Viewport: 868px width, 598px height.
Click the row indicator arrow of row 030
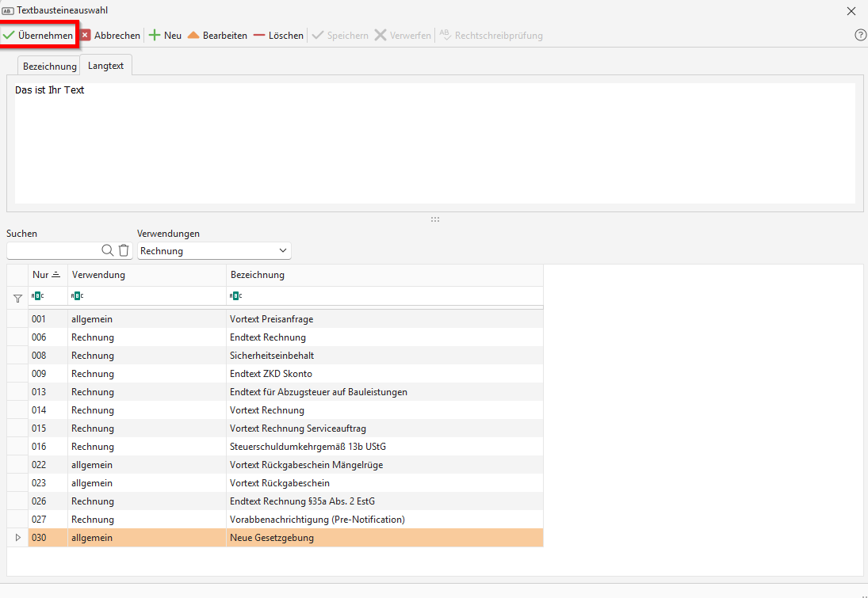[x=17, y=538]
